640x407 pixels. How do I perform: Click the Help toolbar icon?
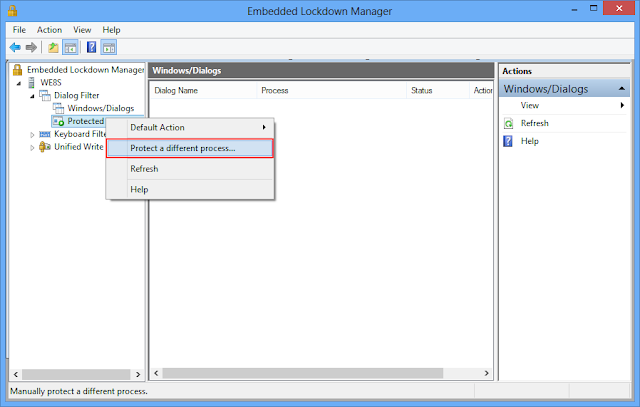(x=91, y=47)
